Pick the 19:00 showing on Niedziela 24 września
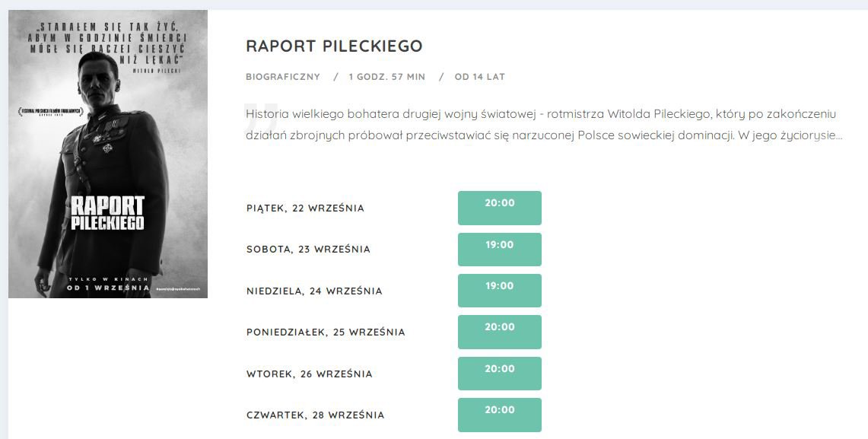Screen dimensions: 868x439 point(499,291)
